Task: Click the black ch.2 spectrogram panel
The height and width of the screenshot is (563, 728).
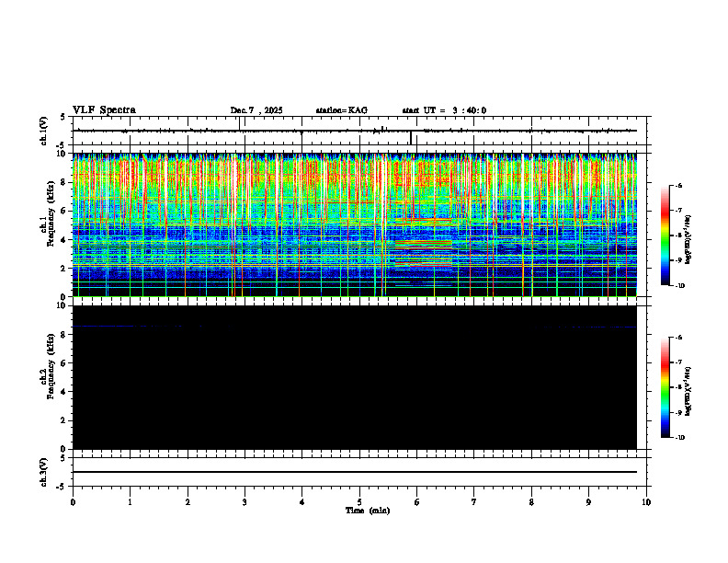Action: pyautogui.click(x=355, y=377)
